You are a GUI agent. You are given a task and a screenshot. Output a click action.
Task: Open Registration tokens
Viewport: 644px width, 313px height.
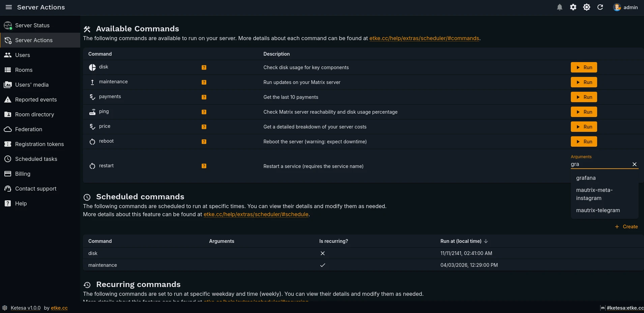(x=40, y=144)
